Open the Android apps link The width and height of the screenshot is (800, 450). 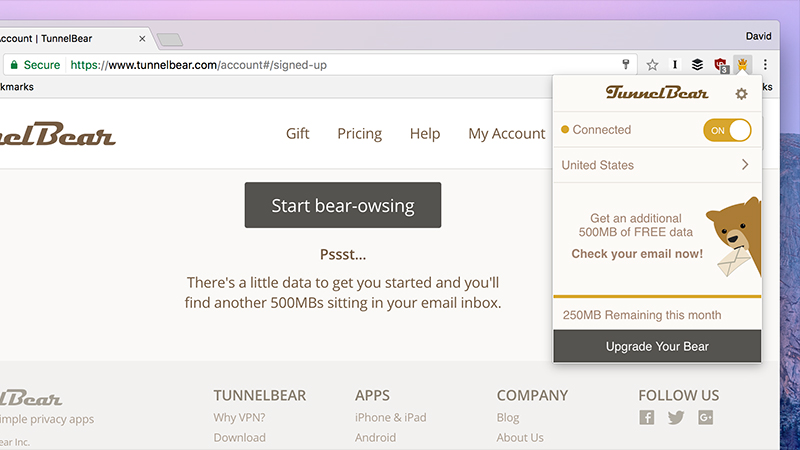(x=375, y=438)
